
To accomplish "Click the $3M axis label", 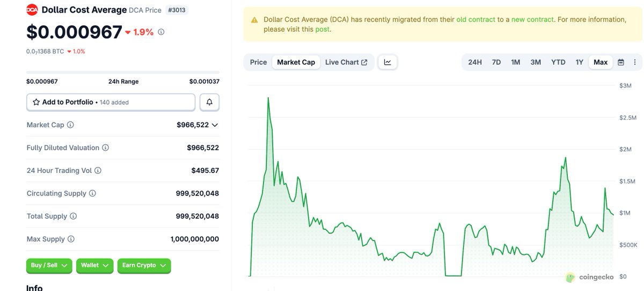I will pos(625,86).
